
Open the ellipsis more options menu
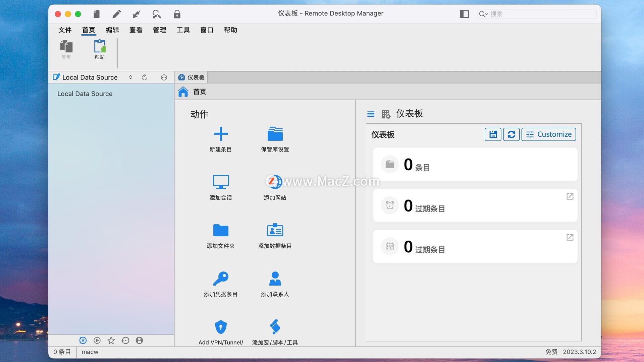point(164,77)
